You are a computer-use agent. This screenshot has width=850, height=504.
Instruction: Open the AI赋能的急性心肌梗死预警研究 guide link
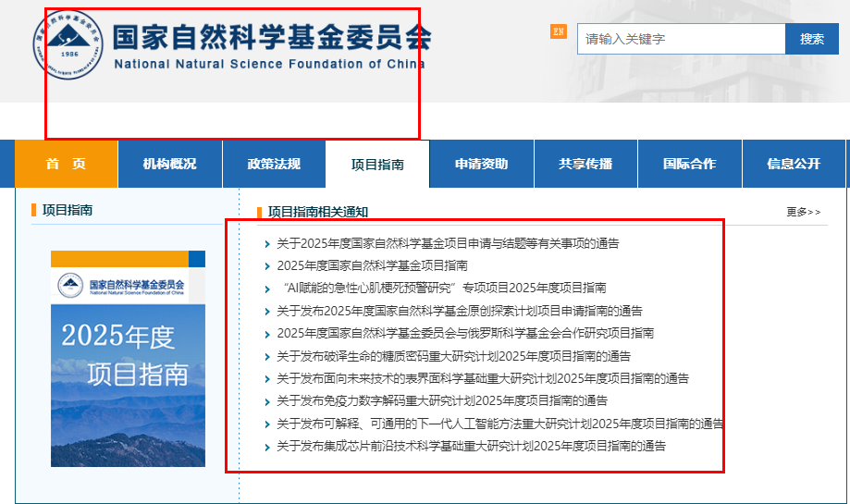pos(445,288)
